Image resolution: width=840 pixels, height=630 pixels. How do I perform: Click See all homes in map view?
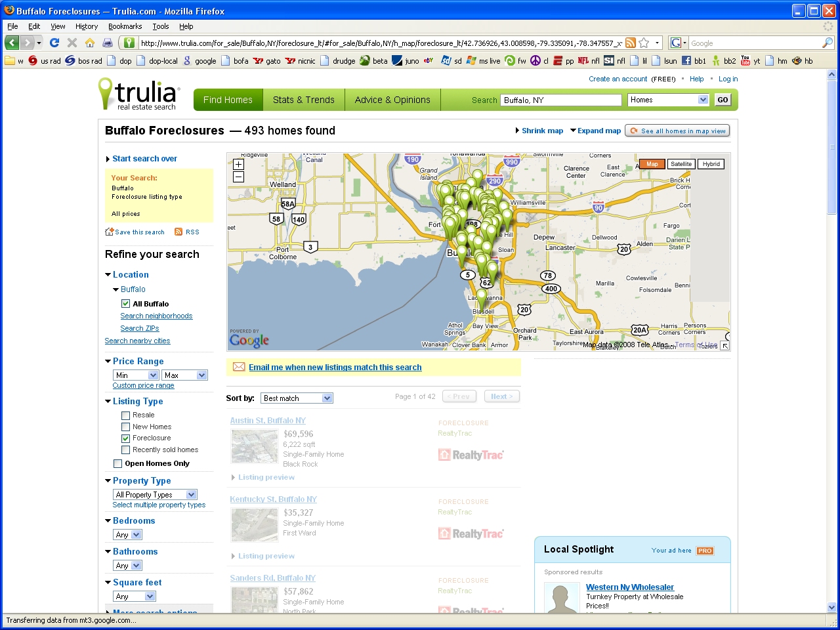pos(677,131)
